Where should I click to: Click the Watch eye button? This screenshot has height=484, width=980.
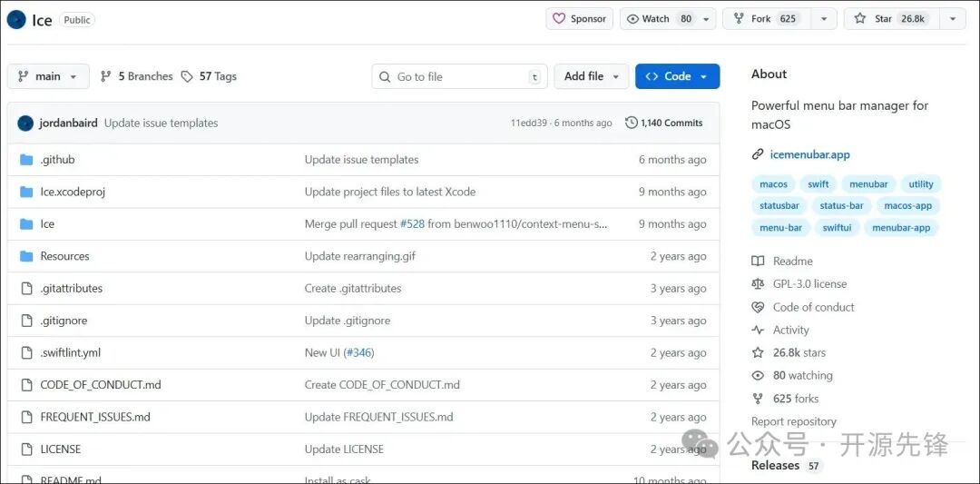tap(660, 19)
